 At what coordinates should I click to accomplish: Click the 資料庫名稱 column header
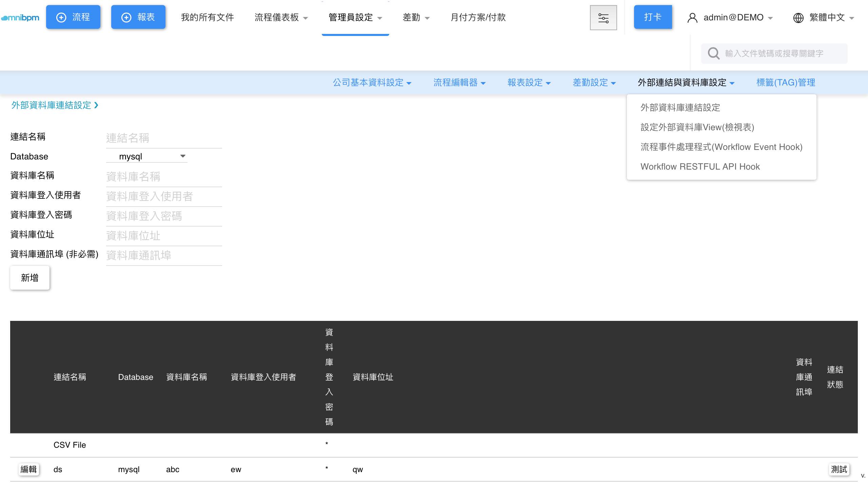click(x=186, y=377)
